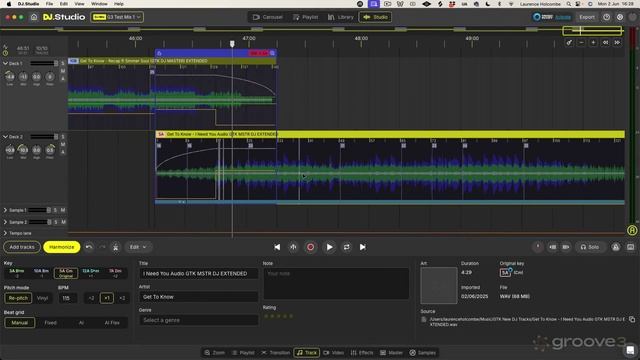Copy the source file path
This screenshot has width=640, height=360.
click(x=632, y=319)
